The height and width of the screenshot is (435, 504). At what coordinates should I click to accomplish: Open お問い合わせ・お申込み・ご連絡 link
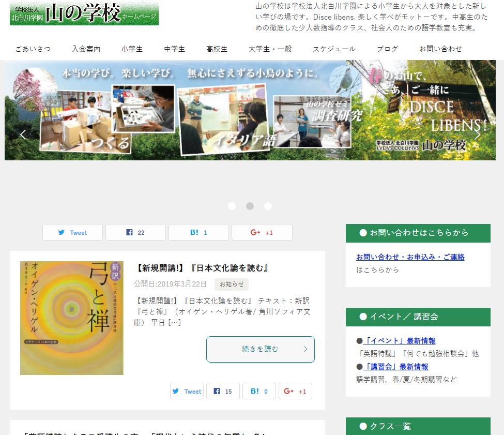[x=410, y=257]
